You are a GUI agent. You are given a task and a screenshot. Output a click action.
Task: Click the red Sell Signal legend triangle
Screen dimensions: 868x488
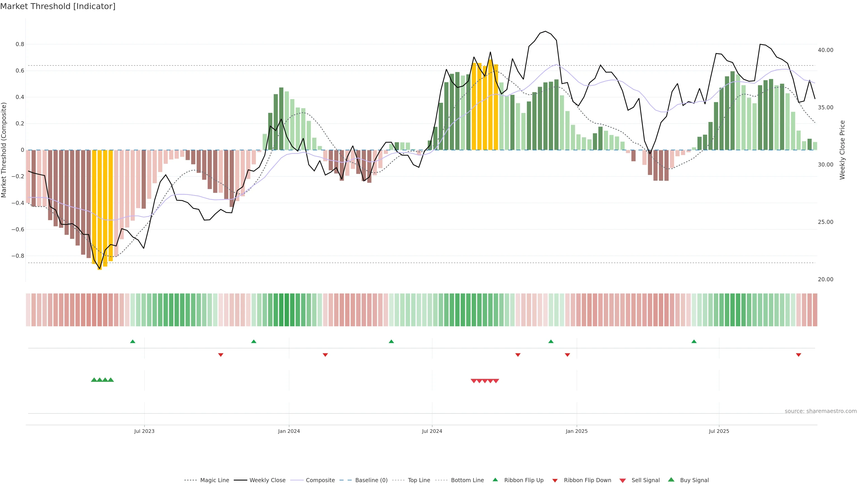click(622, 480)
